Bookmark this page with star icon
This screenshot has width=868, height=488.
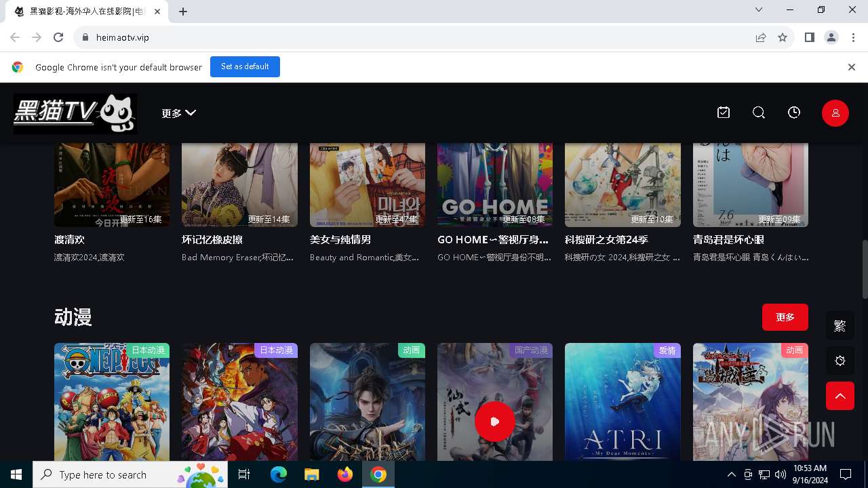point(783,37)
